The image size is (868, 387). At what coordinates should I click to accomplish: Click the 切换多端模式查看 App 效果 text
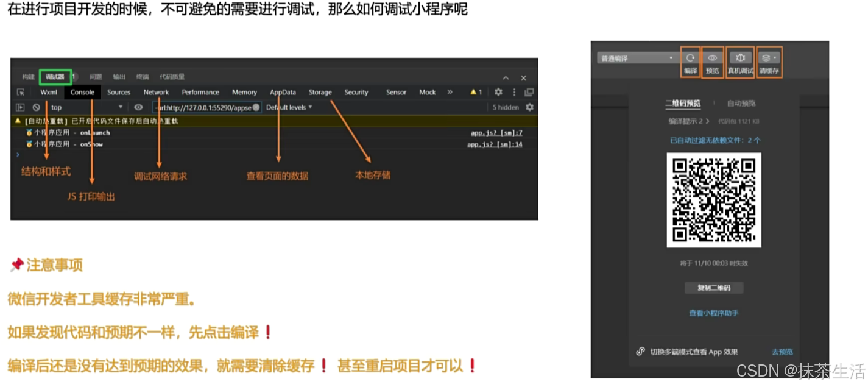(694, 352)
